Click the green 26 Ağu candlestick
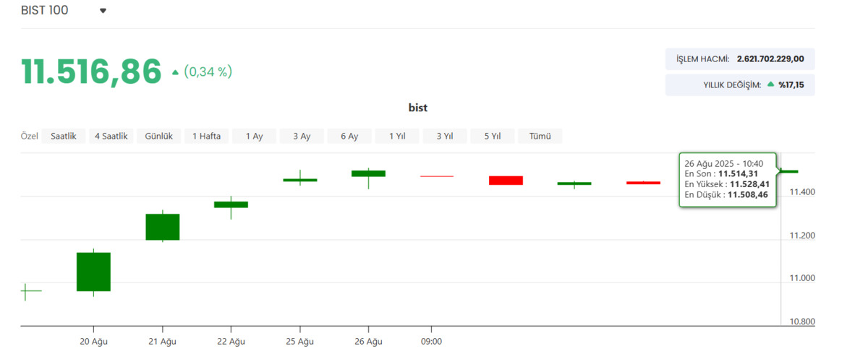This screenshot has height=362, width=868. pos(368,173)
